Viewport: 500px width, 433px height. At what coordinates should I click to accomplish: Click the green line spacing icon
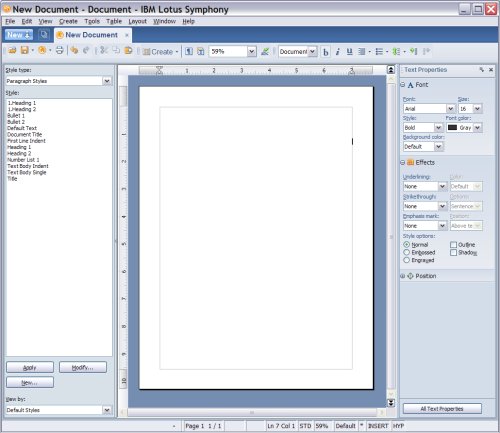[x=396, y=52]
